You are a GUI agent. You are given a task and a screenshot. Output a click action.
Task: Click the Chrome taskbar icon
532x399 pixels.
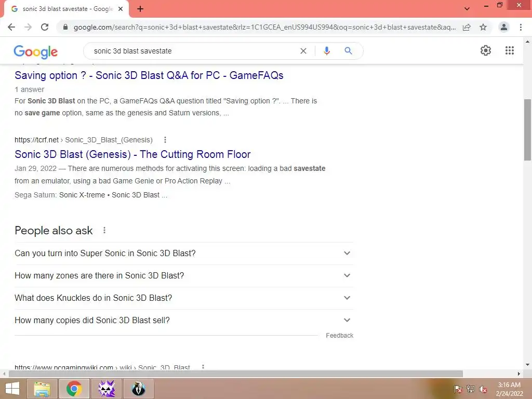point(74,389)
